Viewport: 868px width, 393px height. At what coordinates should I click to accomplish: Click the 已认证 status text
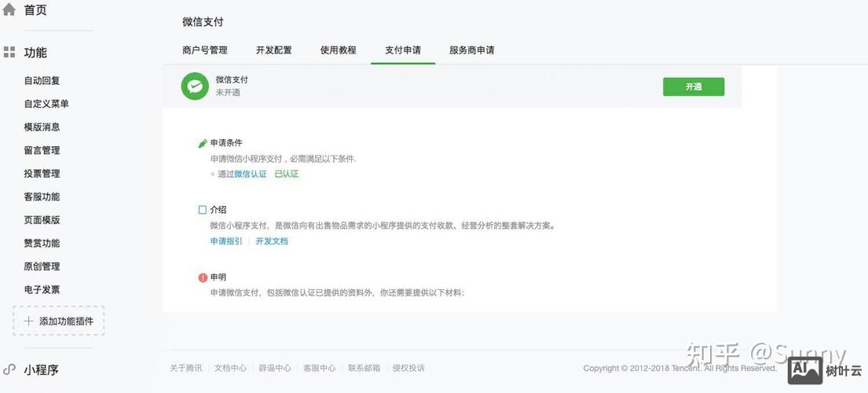pos(287,174)
